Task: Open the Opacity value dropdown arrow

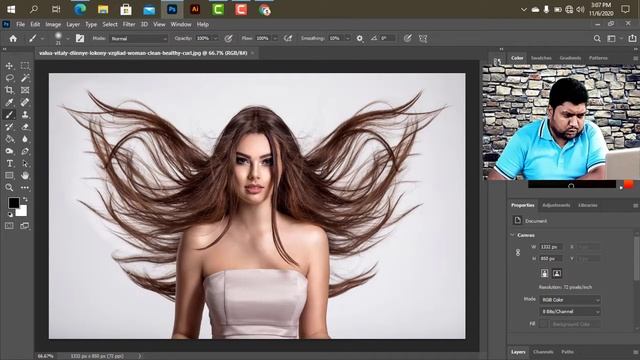Action: (x=216, y=38)
